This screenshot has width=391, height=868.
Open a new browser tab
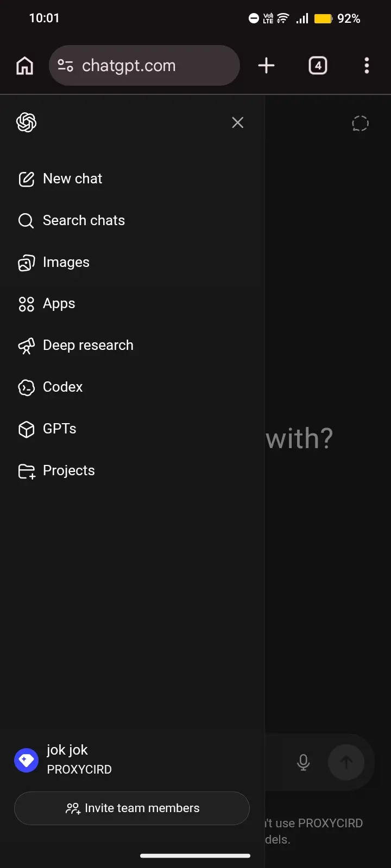pos(266,66)
